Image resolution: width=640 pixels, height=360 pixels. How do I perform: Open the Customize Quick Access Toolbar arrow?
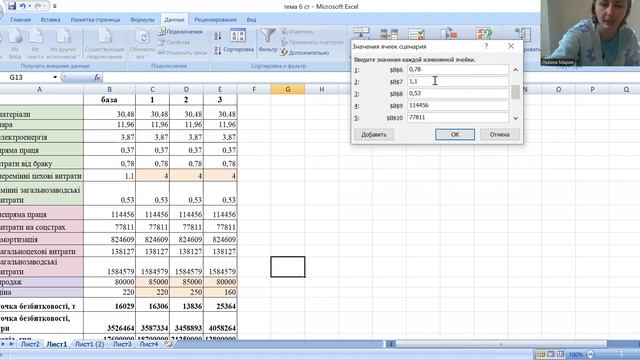pyautogui.click(x=55, y=7)
